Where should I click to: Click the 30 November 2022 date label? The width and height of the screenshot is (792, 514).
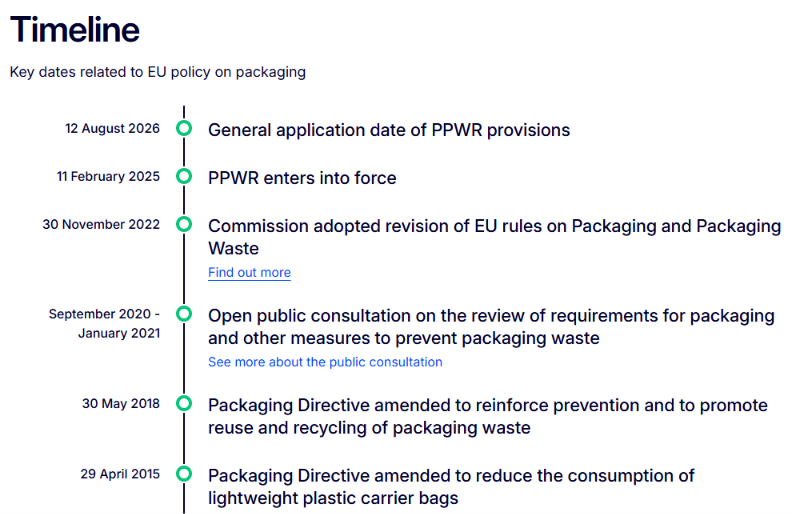coord(101,225)
